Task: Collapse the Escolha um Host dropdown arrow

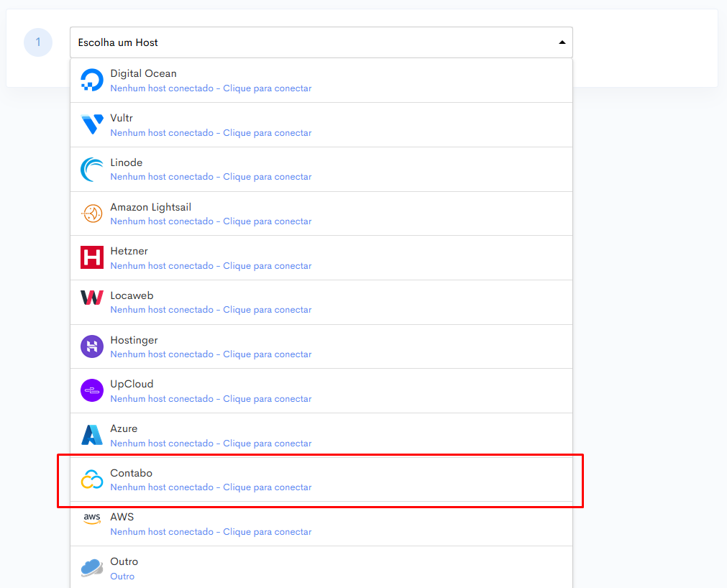Action: 562,42
